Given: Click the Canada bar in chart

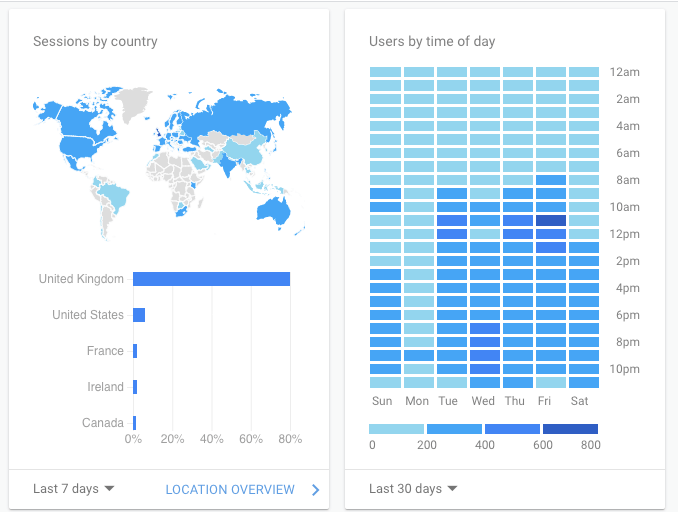Looking at the screenshot, I should [134, 423].
